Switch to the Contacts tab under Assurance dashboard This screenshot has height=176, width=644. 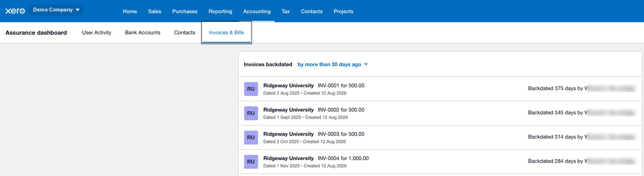coord(185,33)
